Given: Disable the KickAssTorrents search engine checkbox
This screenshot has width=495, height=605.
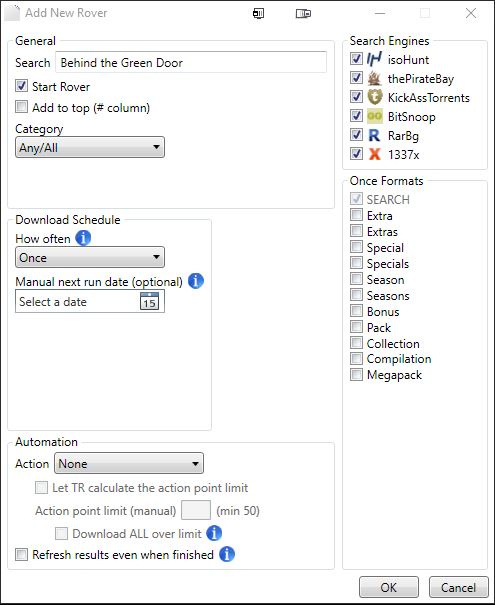Looking at the screenshot, I should tap(356, 96).
